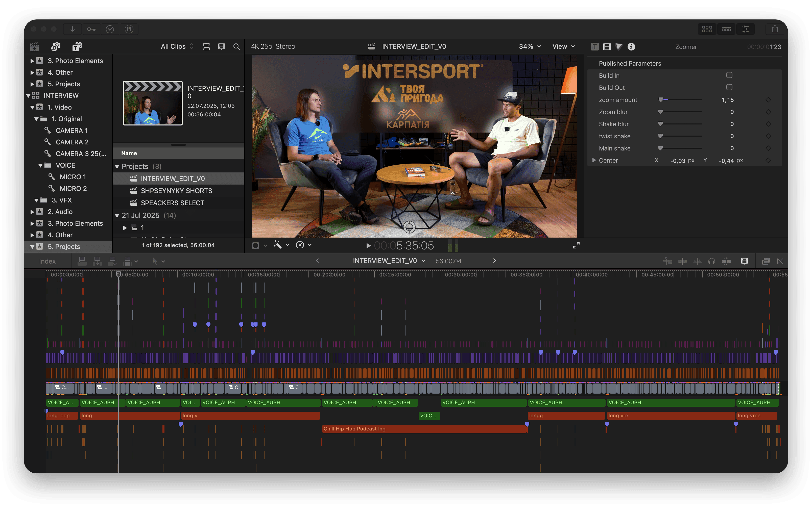The image size is (812, 511).
Task: Open the Titles and Generators sidebar
Action: (77, 46)
